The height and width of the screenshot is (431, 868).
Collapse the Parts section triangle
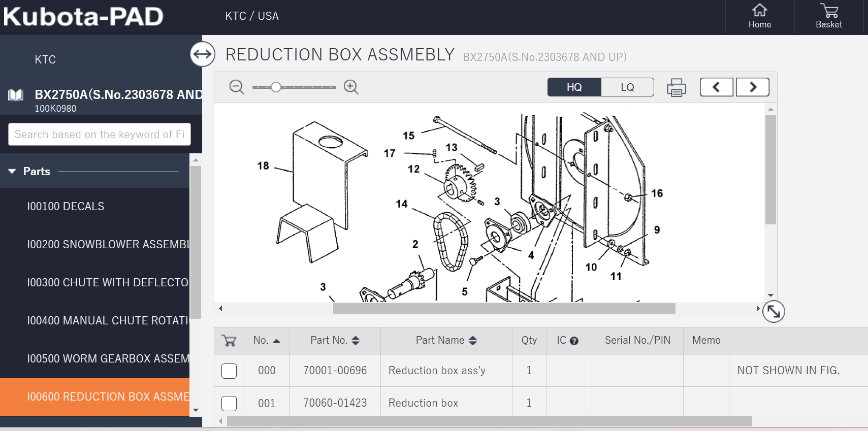point(12,172)
